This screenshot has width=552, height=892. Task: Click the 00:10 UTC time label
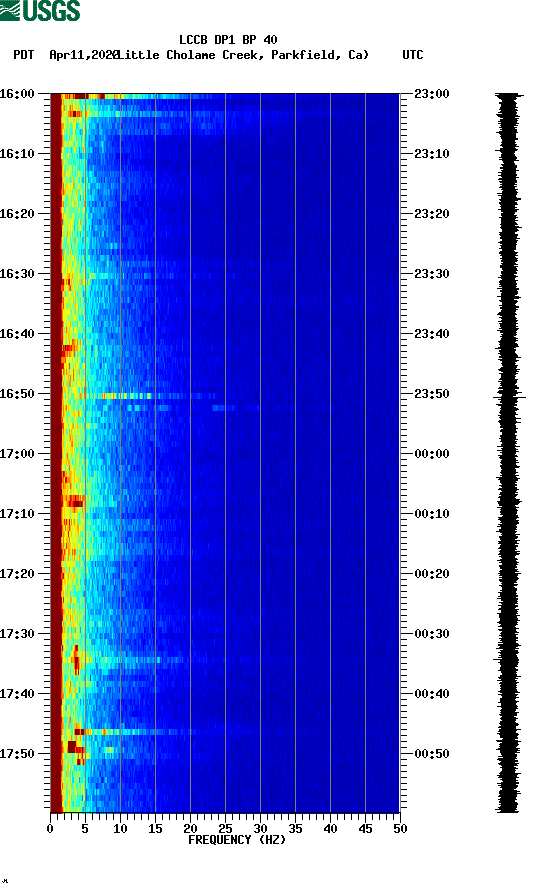point(432,514)
